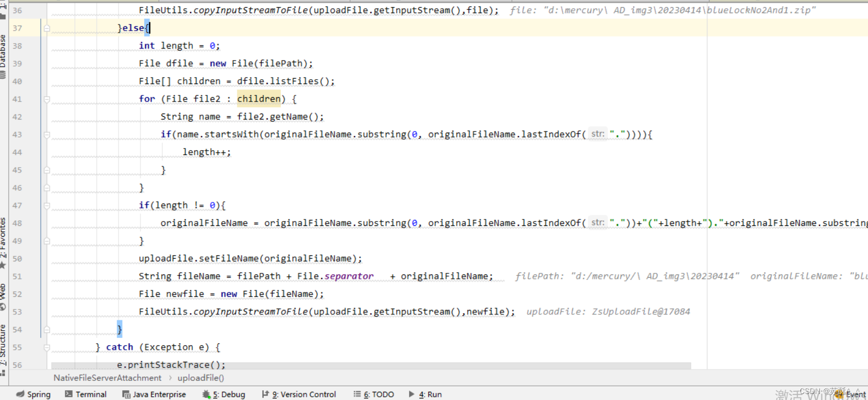Screen dimensions: 868x400
Task: Open the Terminal tool window
Action: (86, 394)
